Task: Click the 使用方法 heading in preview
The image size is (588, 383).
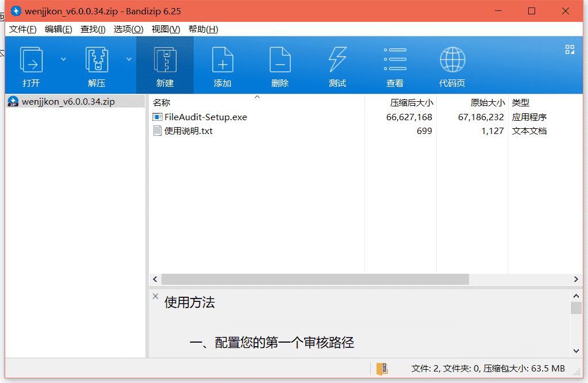Action: (x=189, y=302)
